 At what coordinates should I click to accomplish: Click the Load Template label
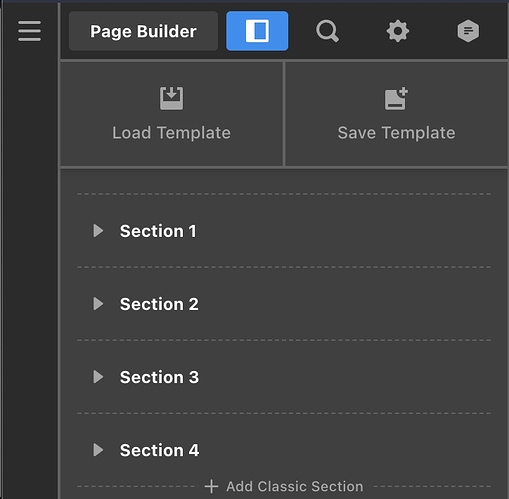pos(171,133)
